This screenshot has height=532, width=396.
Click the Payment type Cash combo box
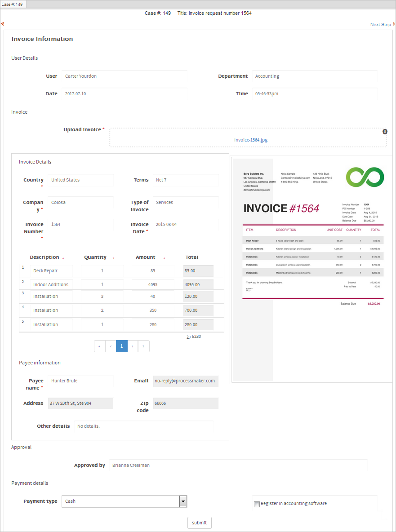tap(120, 501)
